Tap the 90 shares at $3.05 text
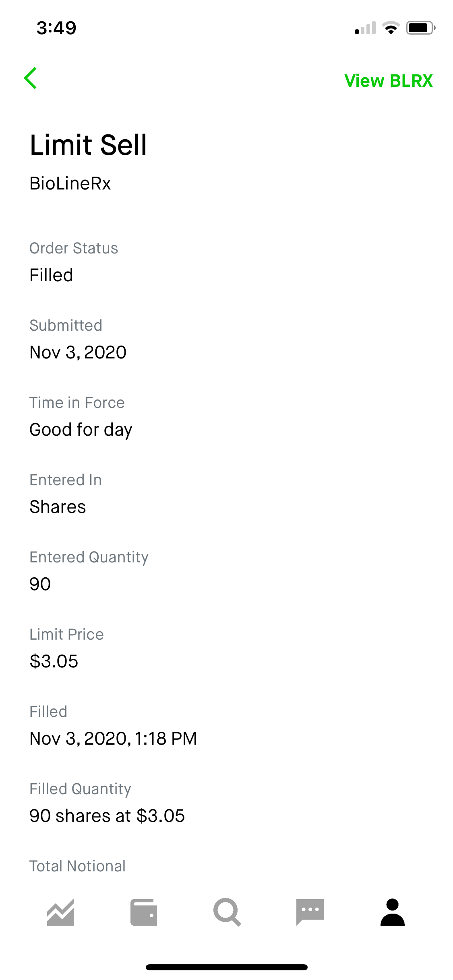 pyautogui.click(x=107, y=816)
